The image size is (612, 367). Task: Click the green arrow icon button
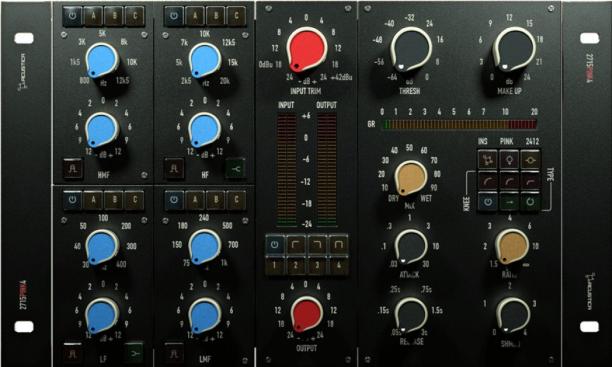[x=509, y=202]
